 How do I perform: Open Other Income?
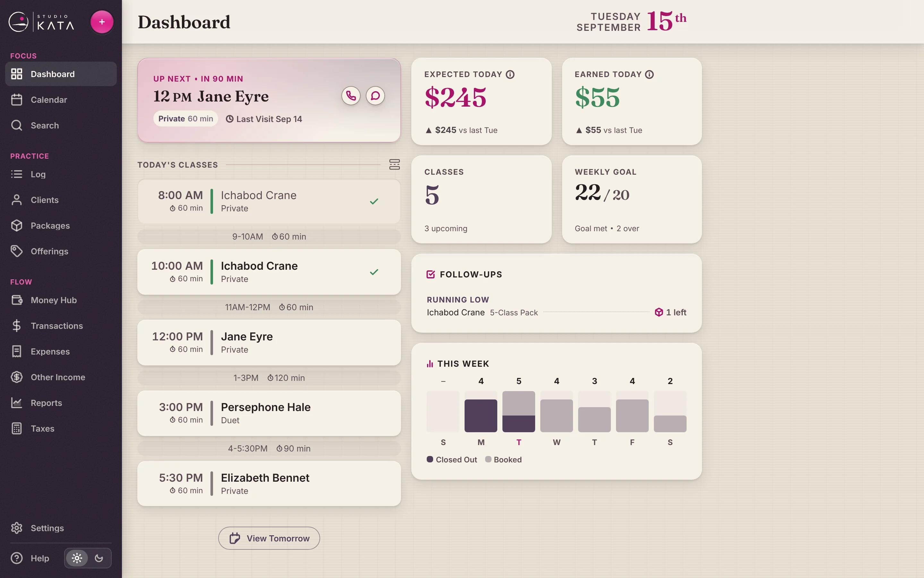pyautogui.click(x=61, y=377)
